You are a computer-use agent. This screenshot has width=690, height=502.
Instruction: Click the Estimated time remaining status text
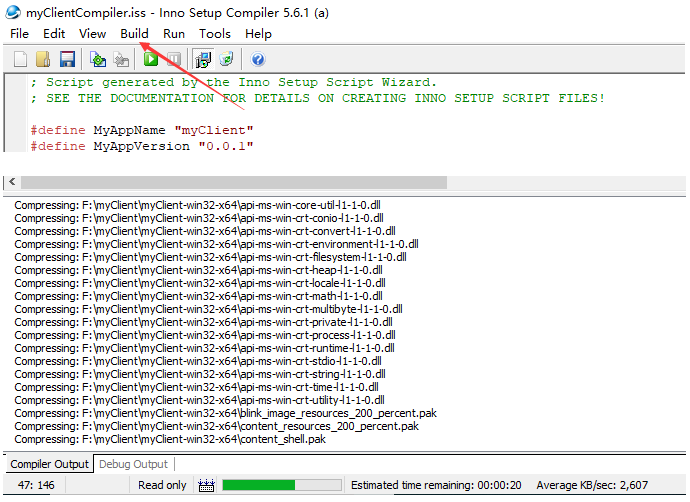436,485
